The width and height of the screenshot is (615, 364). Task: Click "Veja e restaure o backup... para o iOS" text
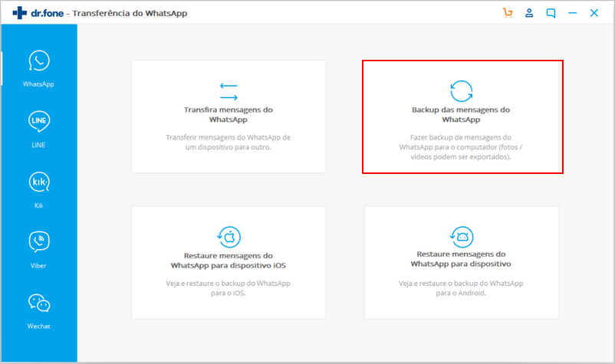pos(229,288)
